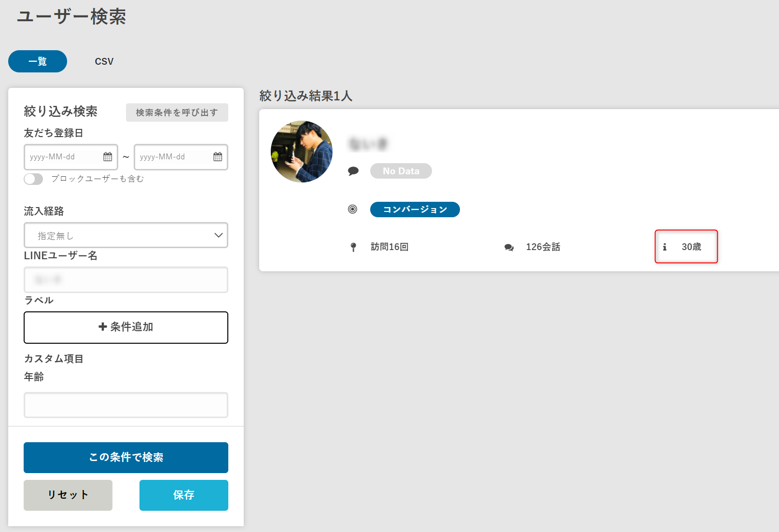The width and height of the screenshot is (779, 532).
Task: Click the pin icon next to 訪問16回
Action: (x=353, y=247)
